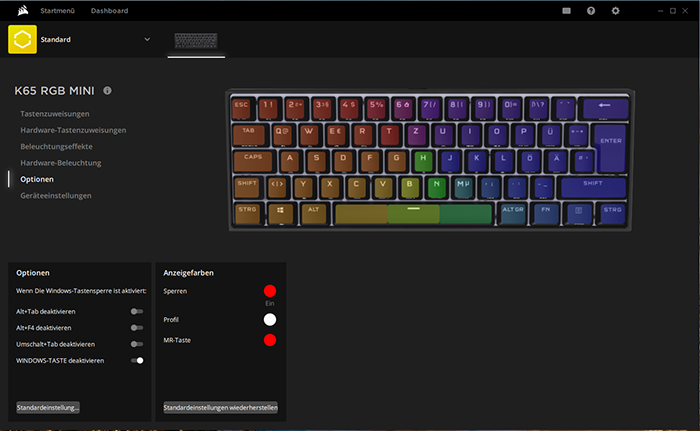Click the 'Anzeigefarben' panel heading
Viewport: 700px width, 431px height.
pyautogui.click(x=188, y=273)
